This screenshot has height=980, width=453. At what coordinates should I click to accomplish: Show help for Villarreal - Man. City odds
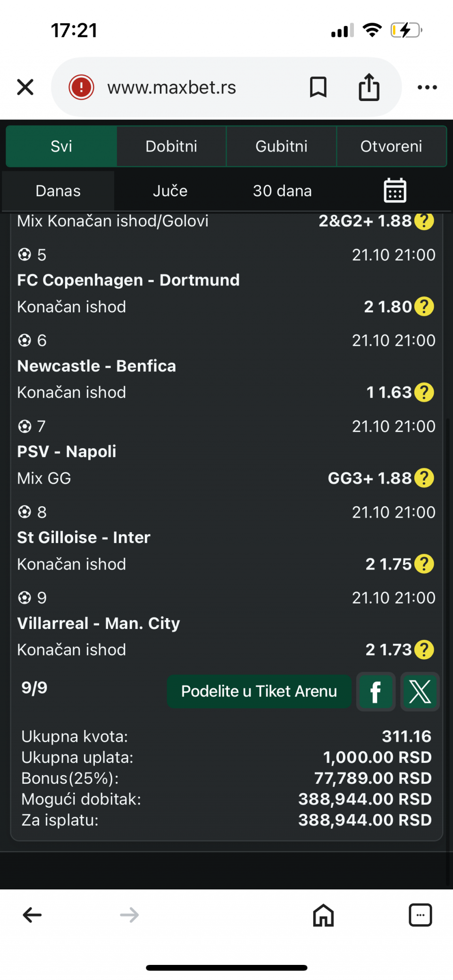click(424, 650)
